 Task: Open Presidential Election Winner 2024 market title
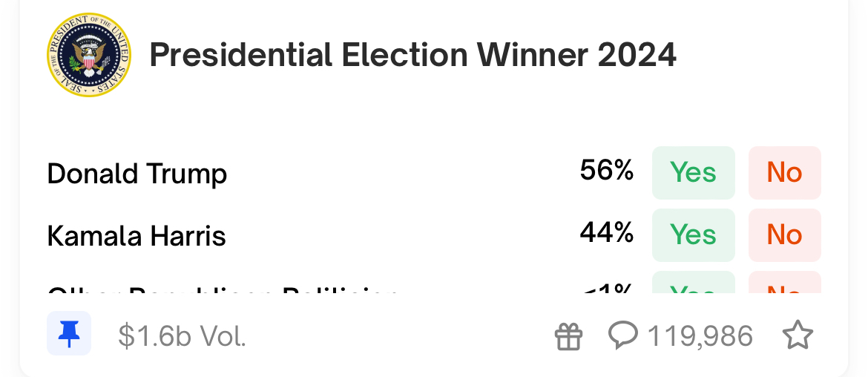coord(412,56)
